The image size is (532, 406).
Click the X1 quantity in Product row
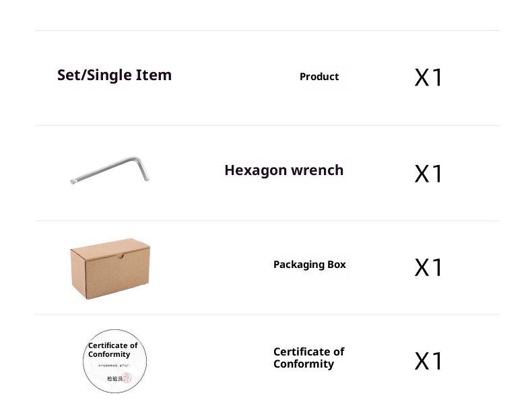pos(428,77)
